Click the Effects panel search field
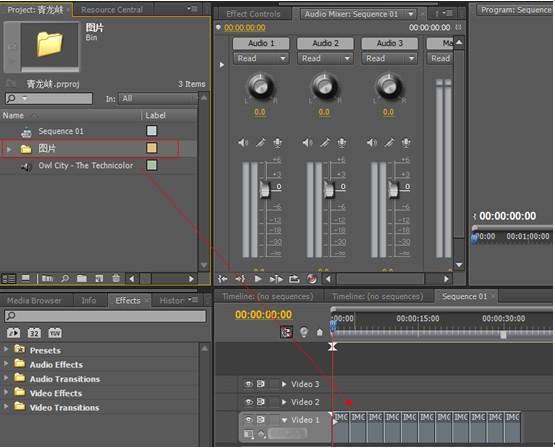 105,316
